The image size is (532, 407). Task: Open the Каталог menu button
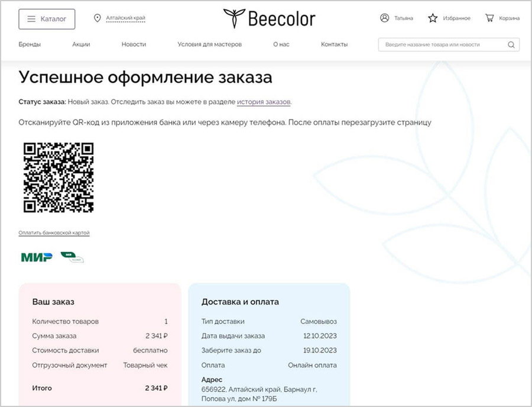[47, 19]
